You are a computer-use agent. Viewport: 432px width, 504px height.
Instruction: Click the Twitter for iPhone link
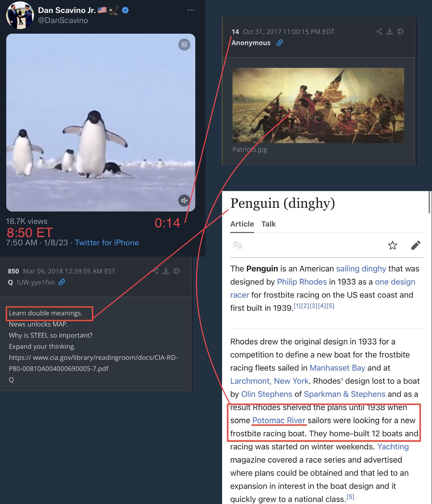click(107, 243)
